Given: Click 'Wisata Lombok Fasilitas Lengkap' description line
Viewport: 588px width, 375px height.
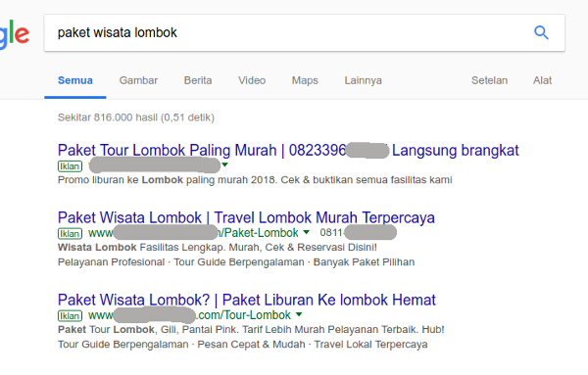Looking at the screenshot, I should [218, 248].
